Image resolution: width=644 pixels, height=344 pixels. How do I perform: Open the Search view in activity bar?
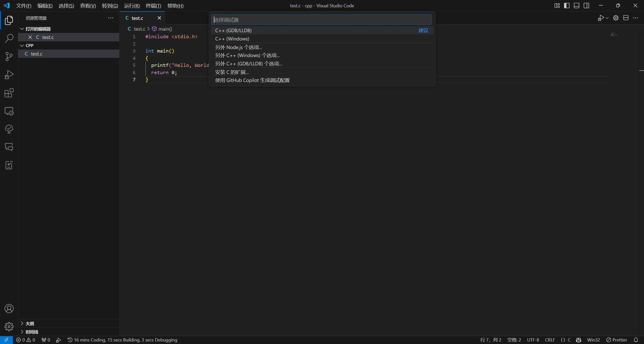point(9,38)
